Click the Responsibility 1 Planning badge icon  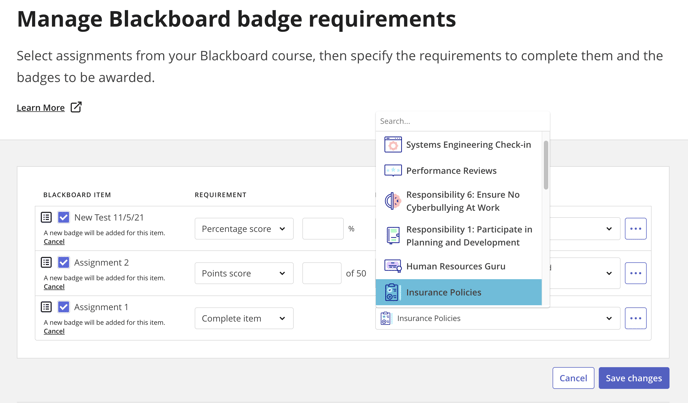pyautogui.click(x=393, y=236)
